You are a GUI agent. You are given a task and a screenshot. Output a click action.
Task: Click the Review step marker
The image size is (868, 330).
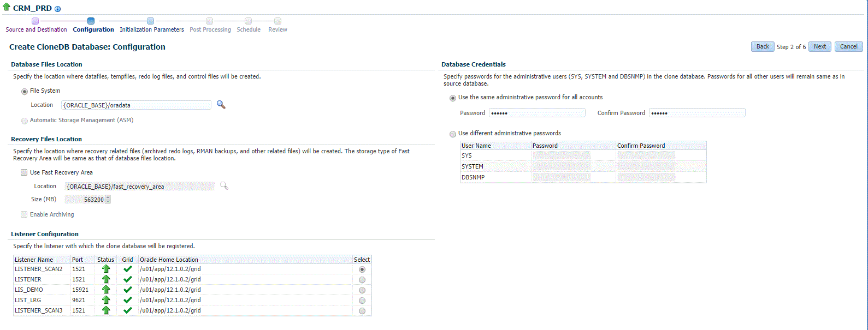[x=277, y=21]
